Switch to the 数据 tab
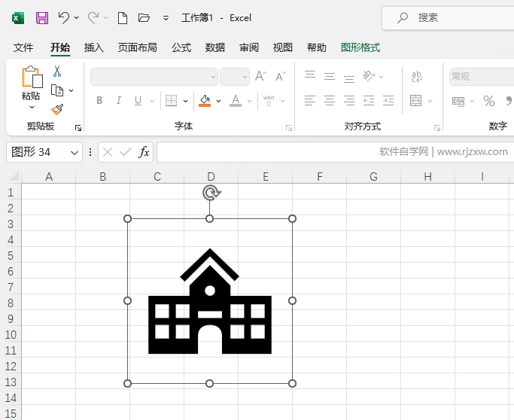 215,48
